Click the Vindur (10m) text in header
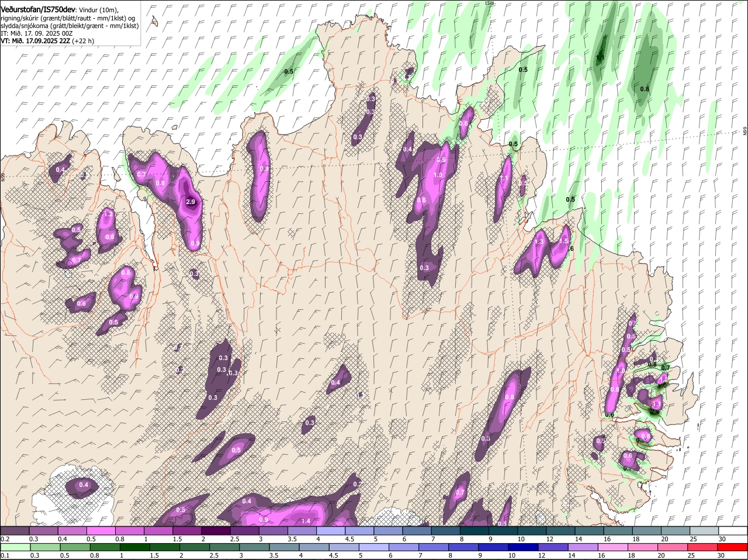This screenshot has height=560, width=748. tap(99, 9)
